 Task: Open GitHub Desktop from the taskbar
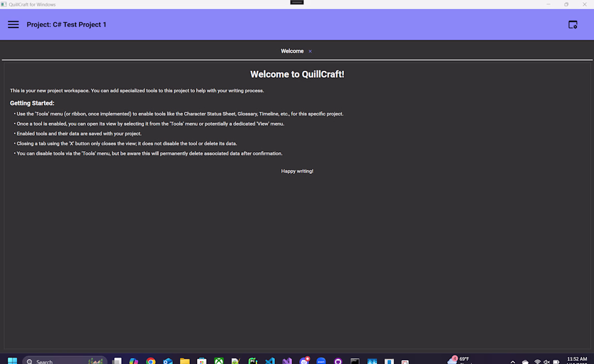(x=338, y=361)
